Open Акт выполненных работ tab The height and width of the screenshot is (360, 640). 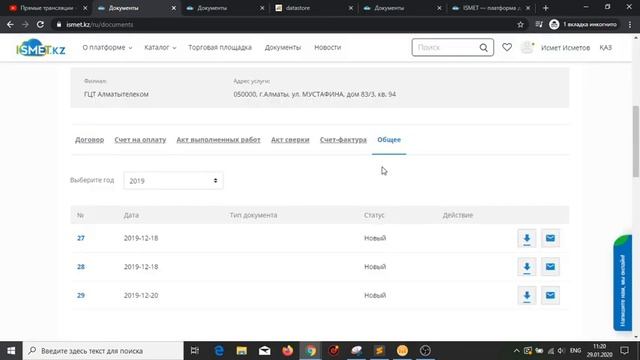218,140
